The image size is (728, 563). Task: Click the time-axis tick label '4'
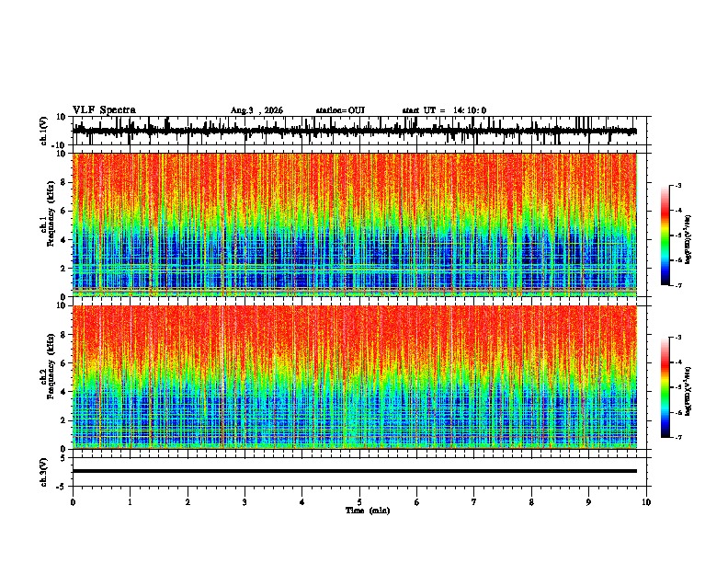pyautogui.click(x=302, y=502)
